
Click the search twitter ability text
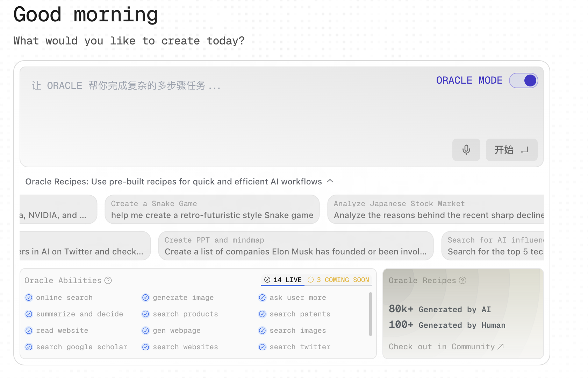[x=300, y=347]
